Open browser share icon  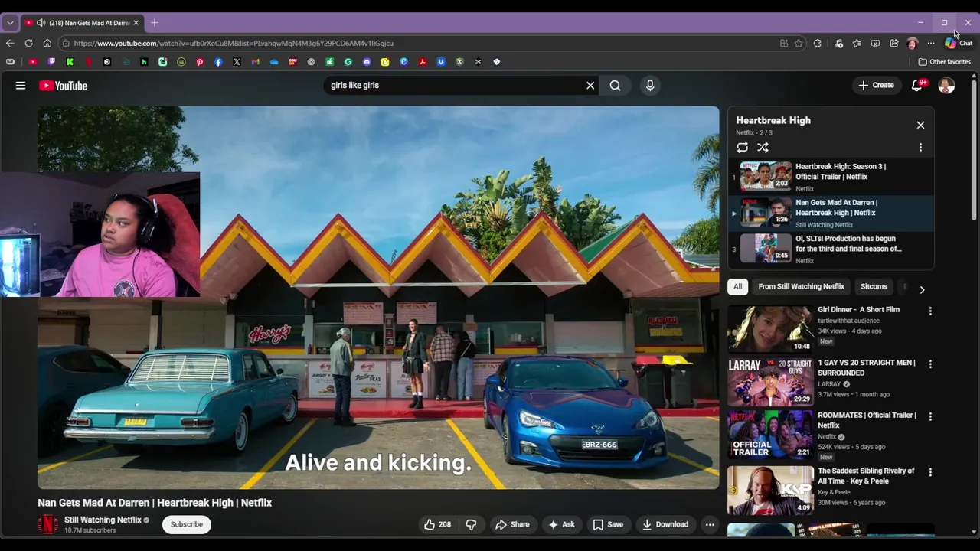click(x=893, y=44)
